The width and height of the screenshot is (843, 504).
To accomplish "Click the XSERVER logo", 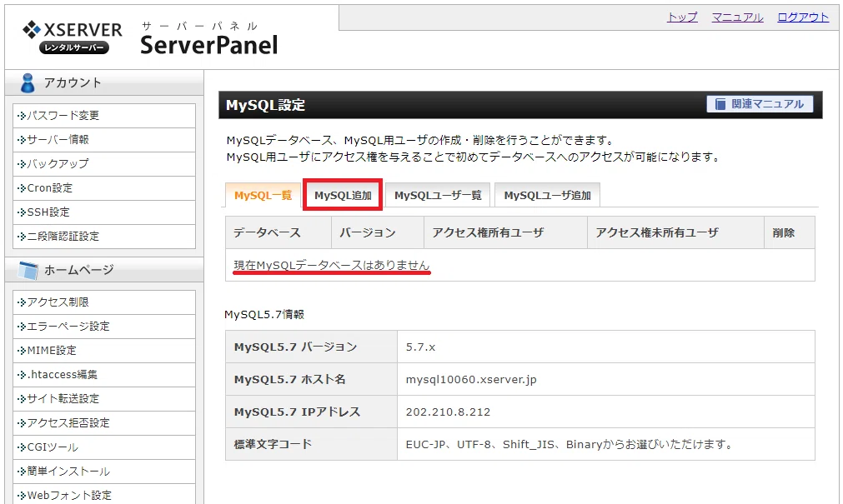I will 72,37.
